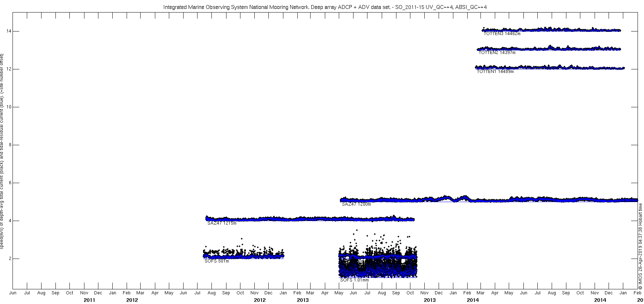Click the SAZ47 1215m series label
This screenshot has width=644, height=304.
(x=222, y=223)
